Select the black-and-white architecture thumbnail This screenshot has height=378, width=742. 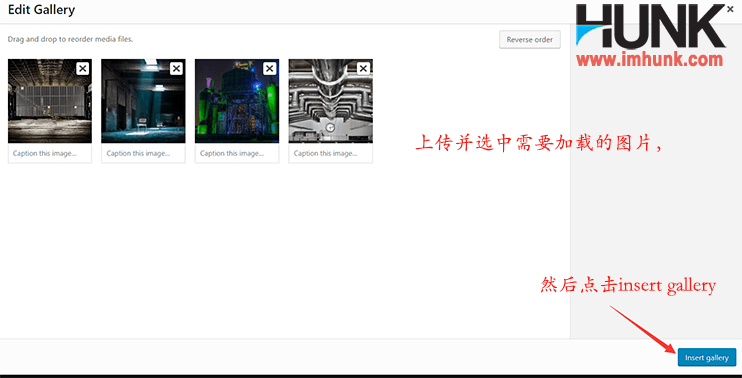point(331,101)
